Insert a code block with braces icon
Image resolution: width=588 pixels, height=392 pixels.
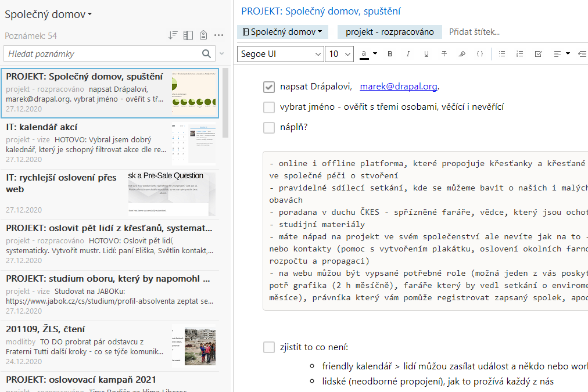[480, 54]
